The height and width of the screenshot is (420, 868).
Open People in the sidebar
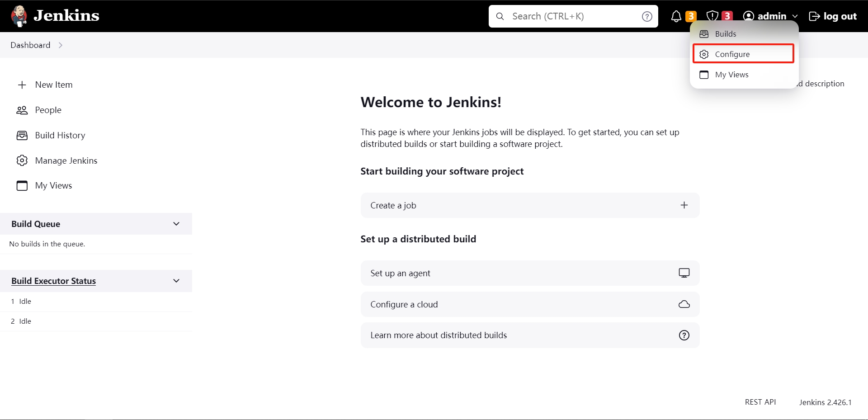tap(48, 110)
